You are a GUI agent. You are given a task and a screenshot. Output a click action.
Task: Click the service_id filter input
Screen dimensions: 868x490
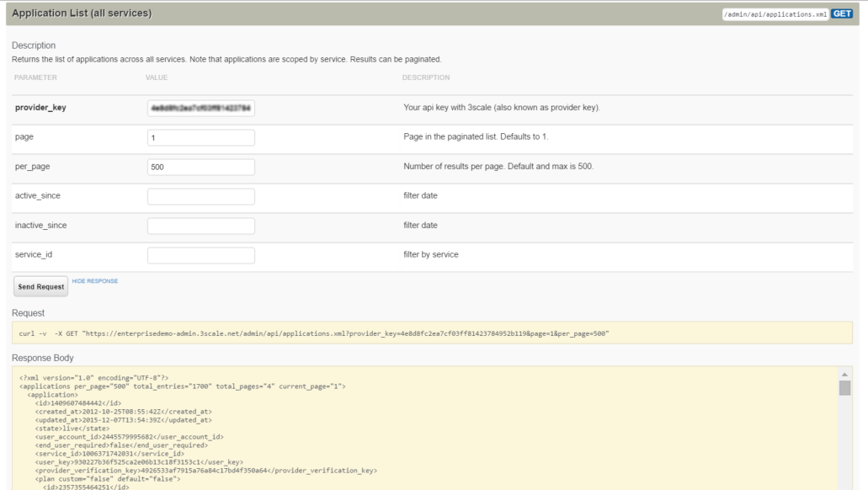(200, 254)
